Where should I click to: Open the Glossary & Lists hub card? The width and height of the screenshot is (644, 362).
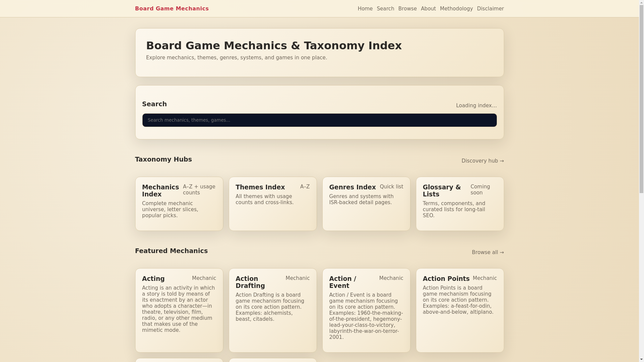pos(460,204)
